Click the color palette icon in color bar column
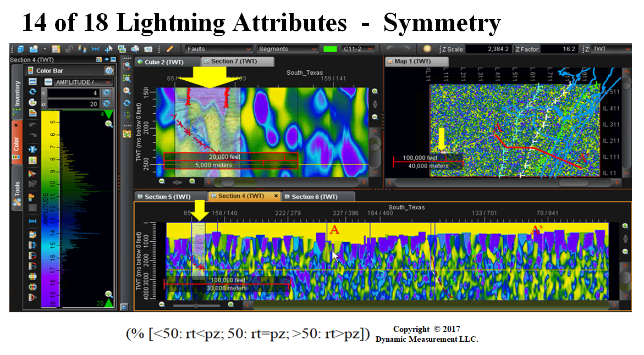 tap(32, 102)
